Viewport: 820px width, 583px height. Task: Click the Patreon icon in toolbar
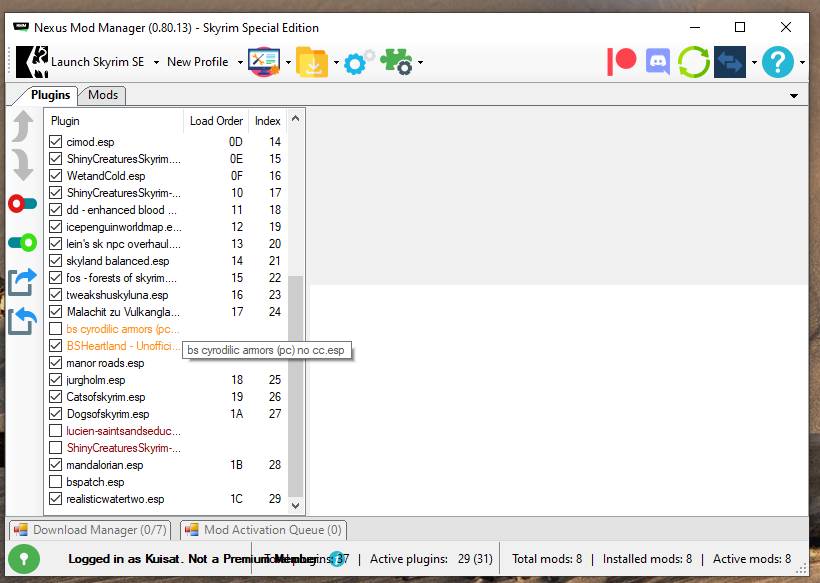[x=622, y=62]
